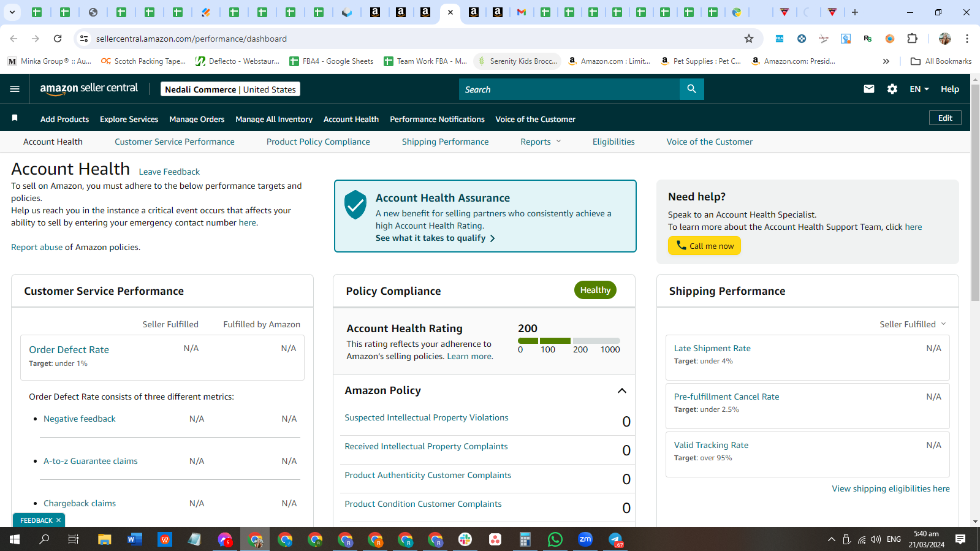Viewport: 980px width, 551px height.
Task: Open the Calculator from the taskbar
Action: (x=525, y=539)
